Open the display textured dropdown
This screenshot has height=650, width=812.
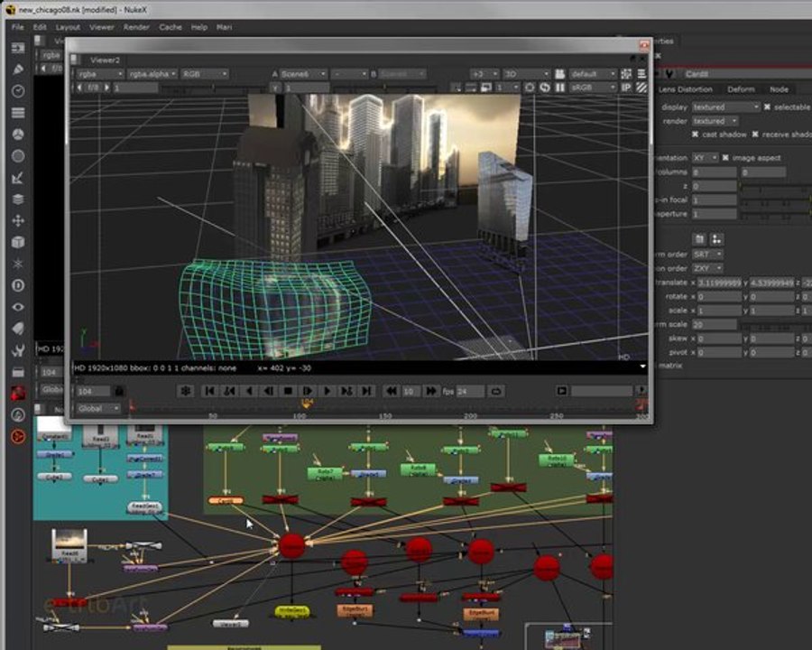coord(726,107)
